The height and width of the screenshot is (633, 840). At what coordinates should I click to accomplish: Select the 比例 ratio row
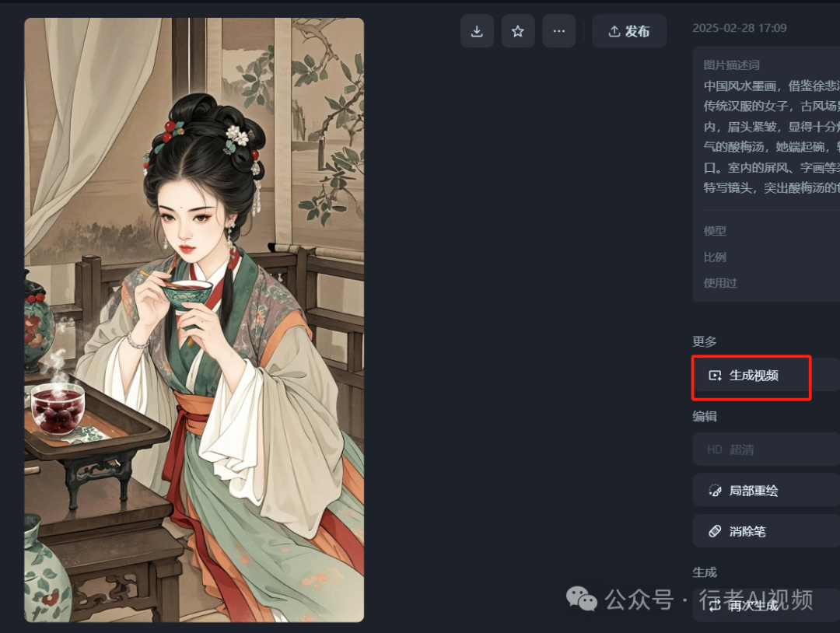pos(766,257)
